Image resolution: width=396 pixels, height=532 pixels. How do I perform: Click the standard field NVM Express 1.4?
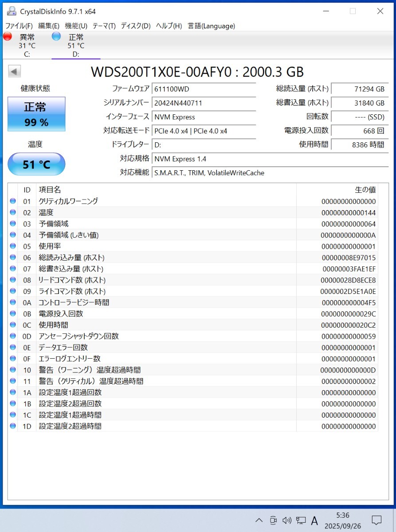270,159
